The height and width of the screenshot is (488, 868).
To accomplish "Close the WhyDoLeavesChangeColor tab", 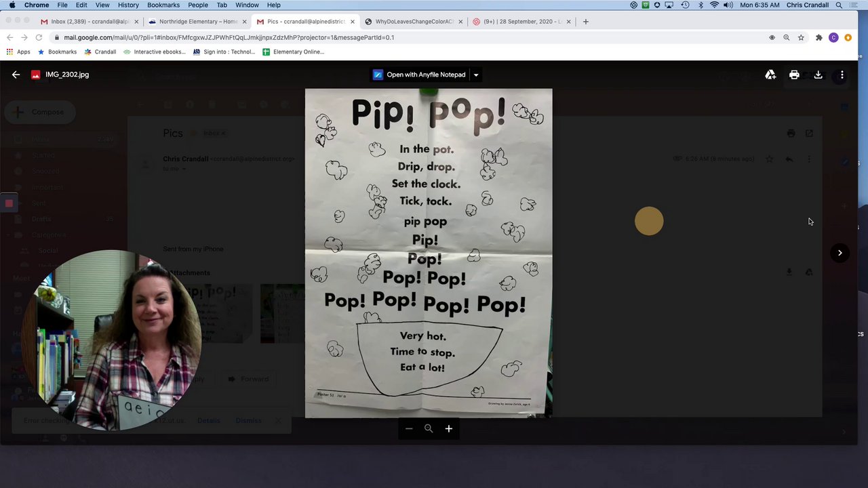I will 460,22.
